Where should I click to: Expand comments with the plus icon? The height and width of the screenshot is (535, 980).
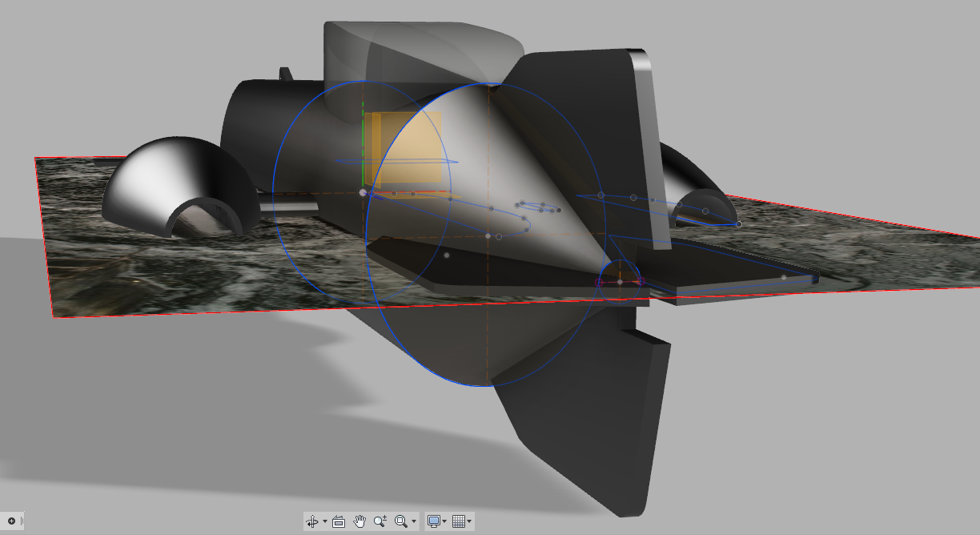pos(11,521)
